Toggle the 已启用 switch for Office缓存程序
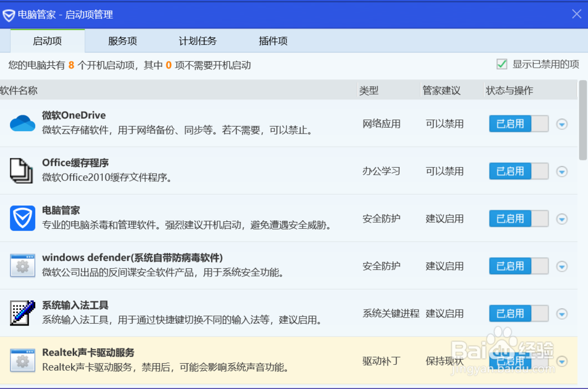Viewport: 588px width, 389px height. [519, 171]
